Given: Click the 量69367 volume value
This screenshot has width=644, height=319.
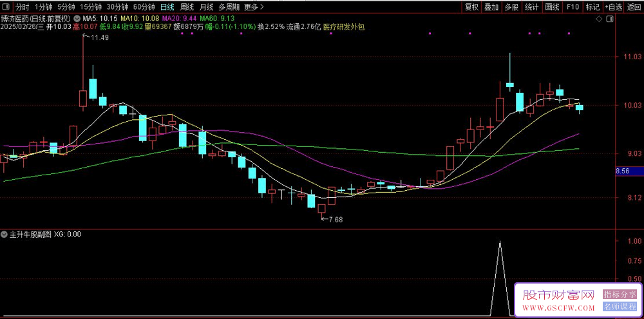Looking at the screenshot, I should (x=158, y=27).
